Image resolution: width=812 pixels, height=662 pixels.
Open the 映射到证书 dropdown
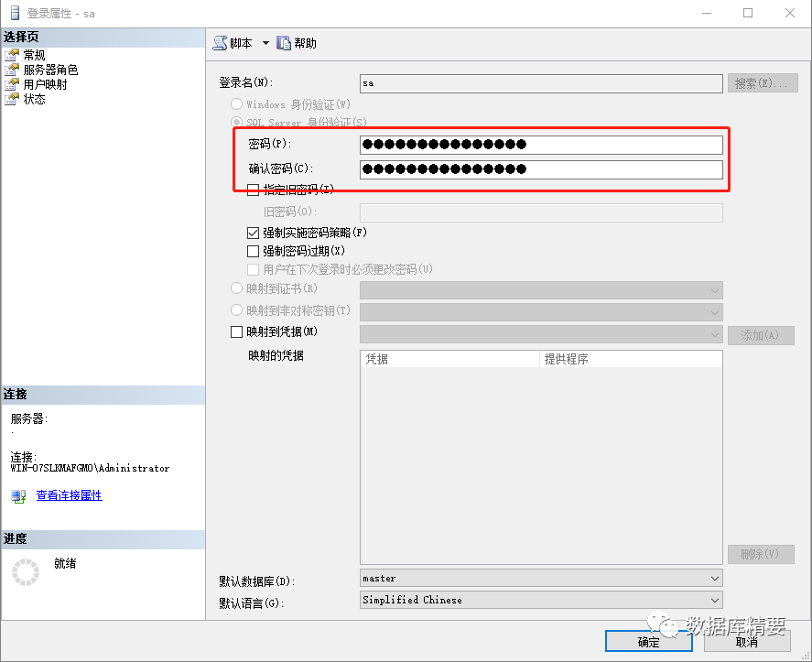coord(541,290)
